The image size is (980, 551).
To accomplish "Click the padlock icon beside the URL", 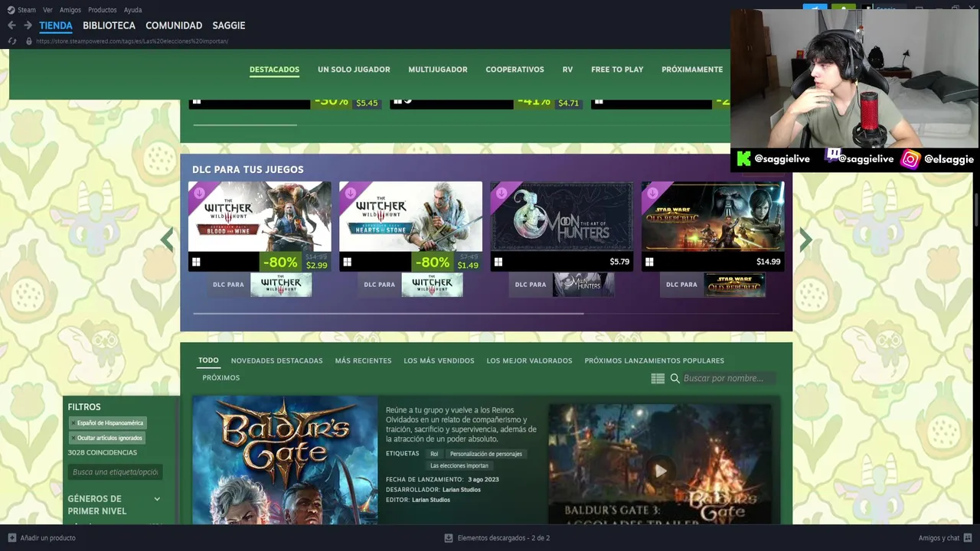I will pyautogui.click(x=29, y=41).
